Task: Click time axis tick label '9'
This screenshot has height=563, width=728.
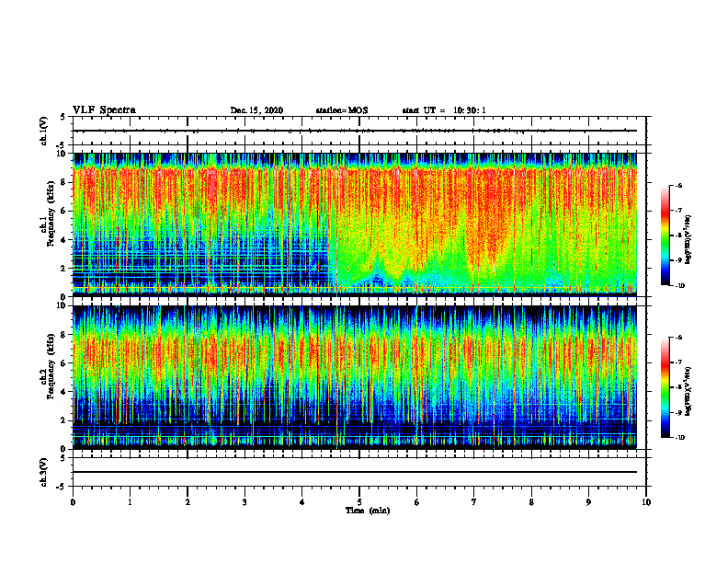Action: 588,501
